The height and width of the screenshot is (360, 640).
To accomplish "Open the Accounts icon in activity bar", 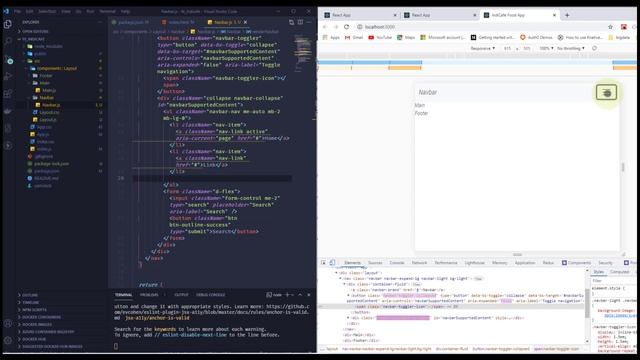I will (7, 323).
